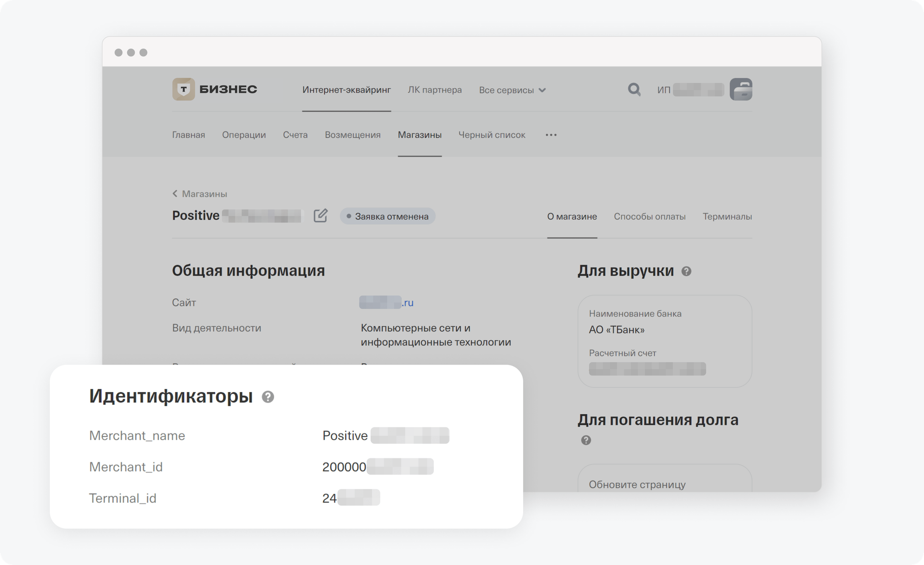Expand the Все сервисы dropdown

(512, 90)
